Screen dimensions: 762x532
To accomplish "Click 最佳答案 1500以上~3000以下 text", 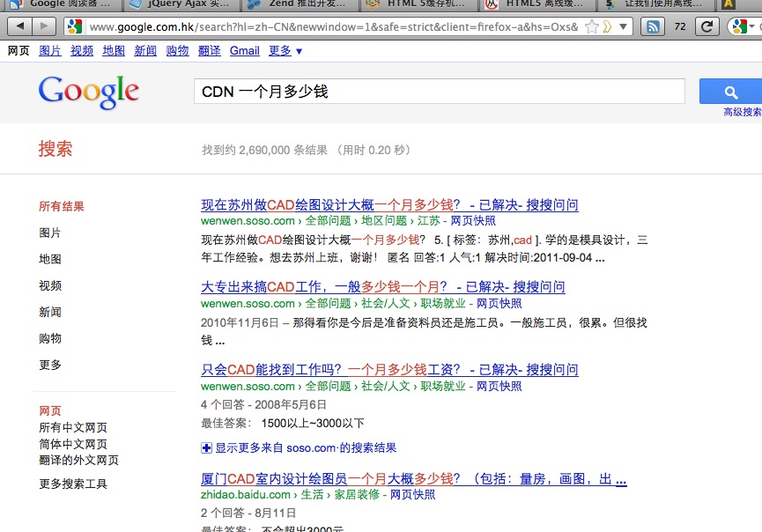I will 283,423.
